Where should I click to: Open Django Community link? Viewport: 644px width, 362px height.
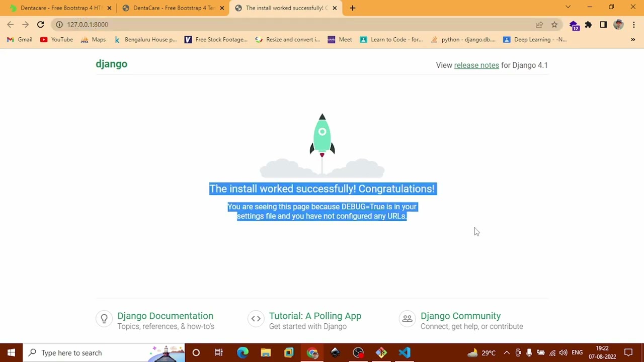tap(460, 316)
